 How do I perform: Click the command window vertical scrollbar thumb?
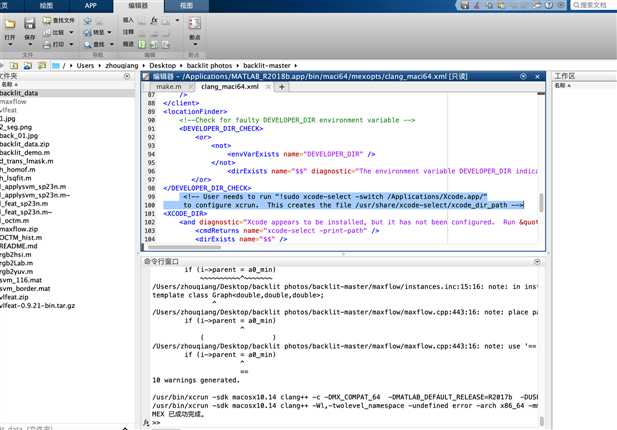(x=541, y=421)
